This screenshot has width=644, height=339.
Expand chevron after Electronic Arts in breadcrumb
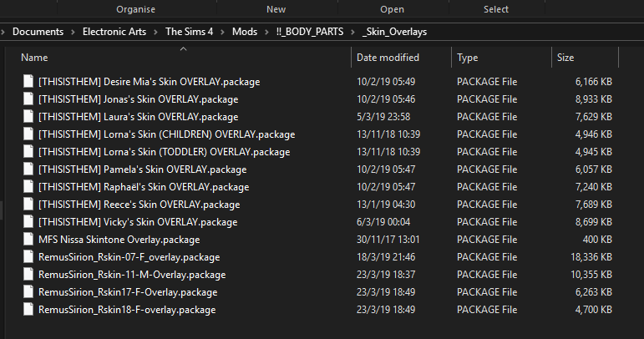pyautogui.click(x=155, y=32)
